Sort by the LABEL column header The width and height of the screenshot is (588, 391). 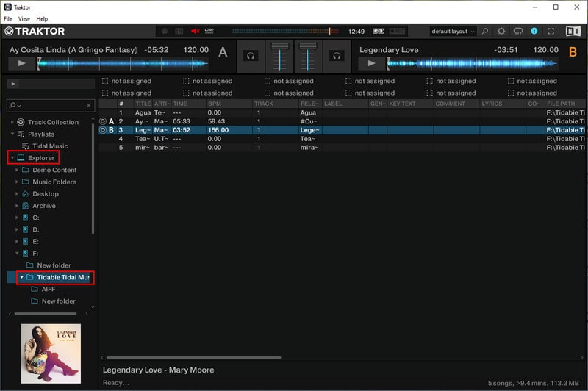[x=345, y=104]
